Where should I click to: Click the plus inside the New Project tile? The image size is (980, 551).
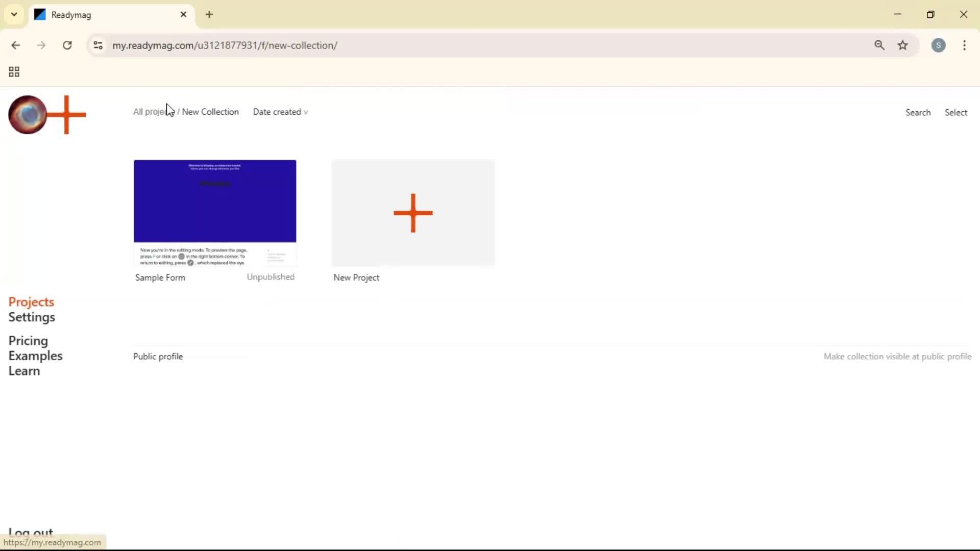click(413, 213)
